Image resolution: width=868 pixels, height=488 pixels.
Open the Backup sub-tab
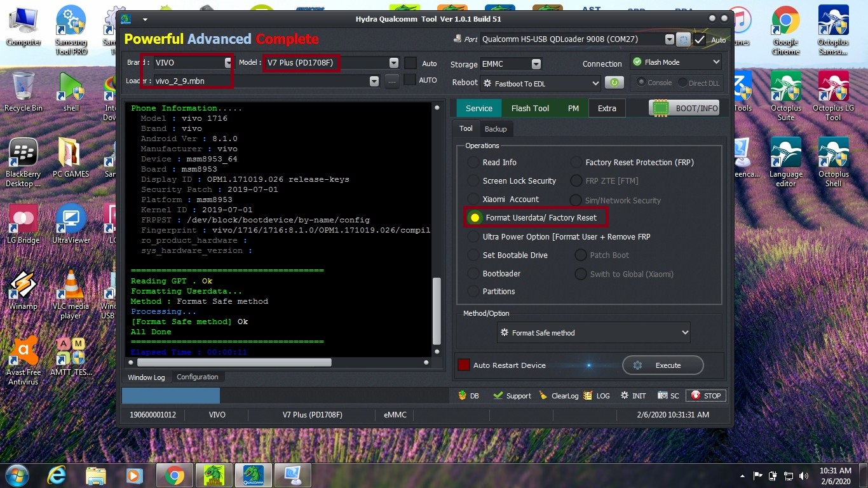496,129
